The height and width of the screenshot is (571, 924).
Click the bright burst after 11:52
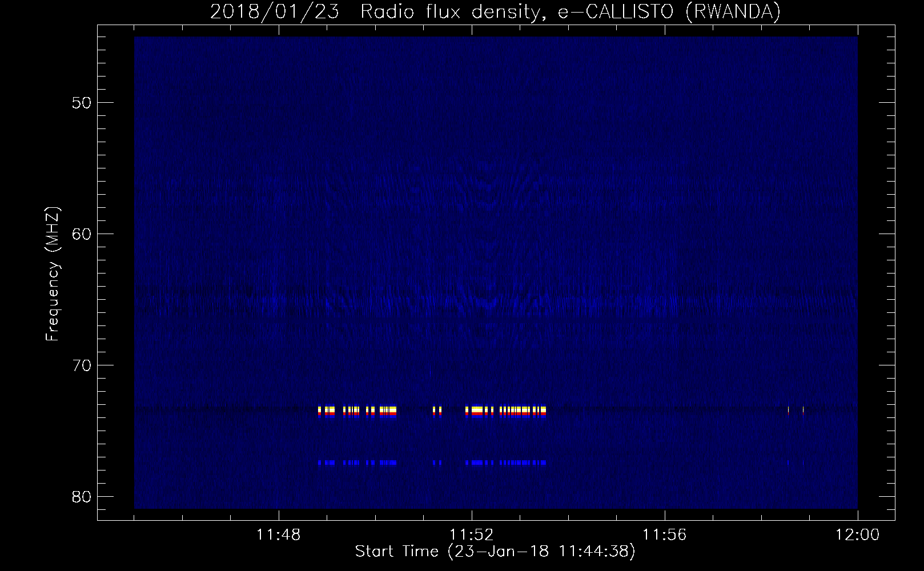[x=506, y=412]
